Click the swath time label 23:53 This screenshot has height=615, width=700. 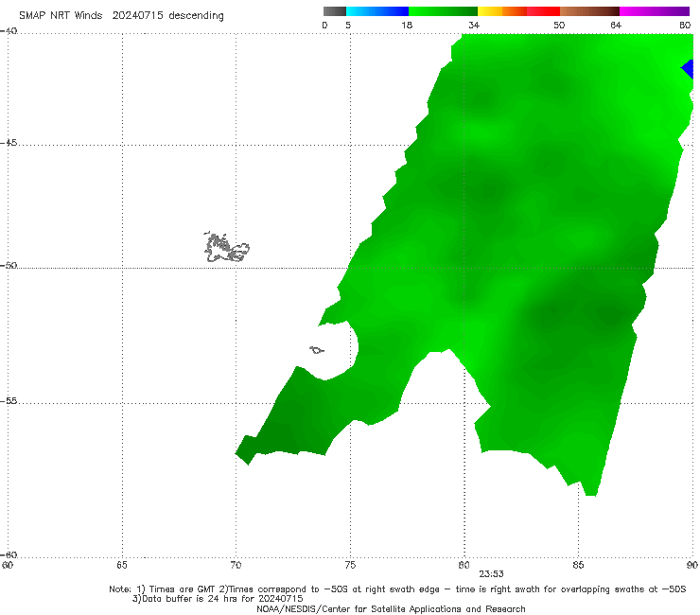pyautogui.click(x=491, y=574)
